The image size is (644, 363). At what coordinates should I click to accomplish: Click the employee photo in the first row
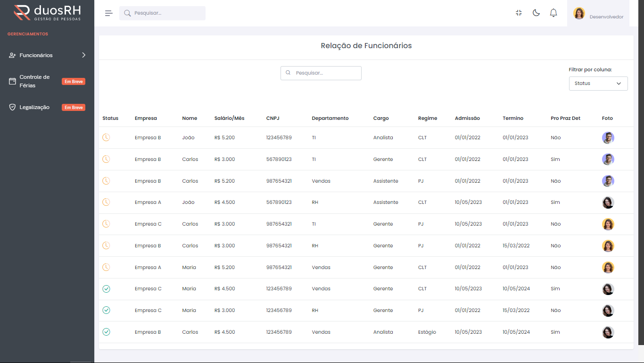pyautogui.click(x=608, y=138)
